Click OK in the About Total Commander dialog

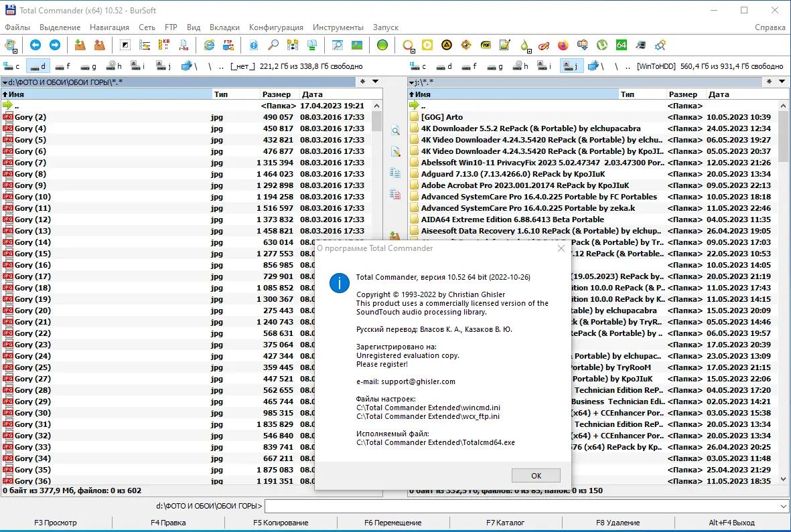(x=535, y=475)
